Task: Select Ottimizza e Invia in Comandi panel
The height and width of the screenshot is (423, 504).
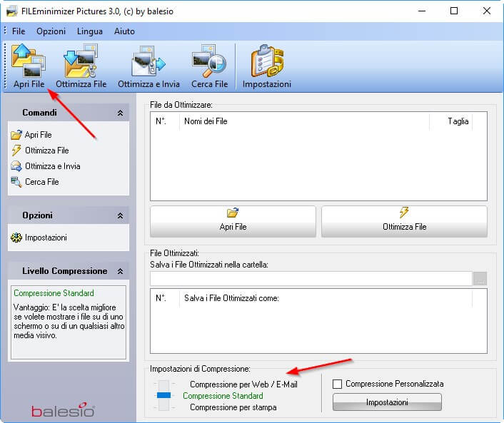Action: point(45,166)
